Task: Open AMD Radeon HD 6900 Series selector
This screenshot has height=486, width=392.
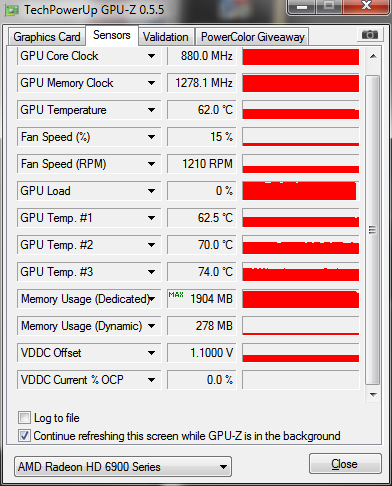Action: (x=123, y=467)
